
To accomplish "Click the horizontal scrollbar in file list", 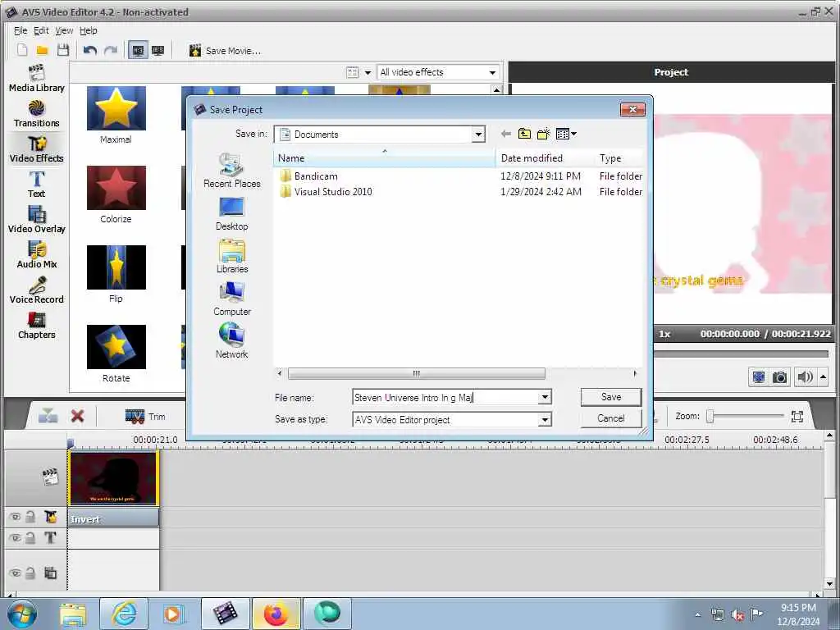I will [416, 373].
